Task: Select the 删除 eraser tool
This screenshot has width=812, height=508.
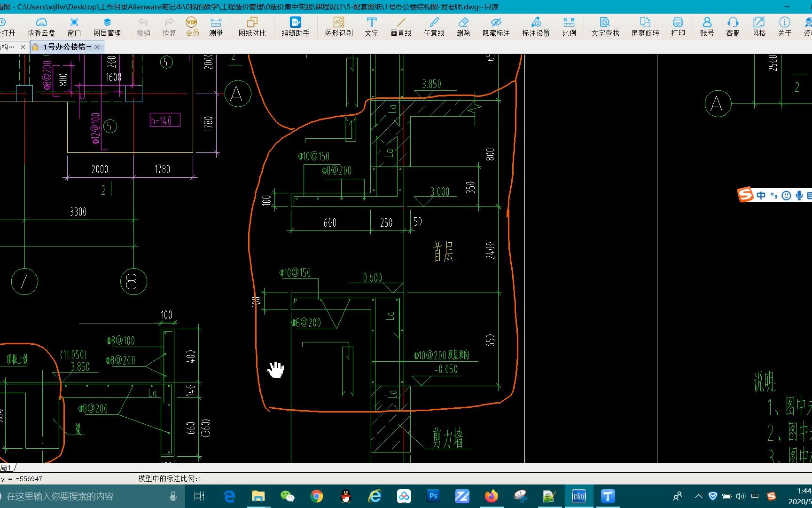Action: (463, 27)
